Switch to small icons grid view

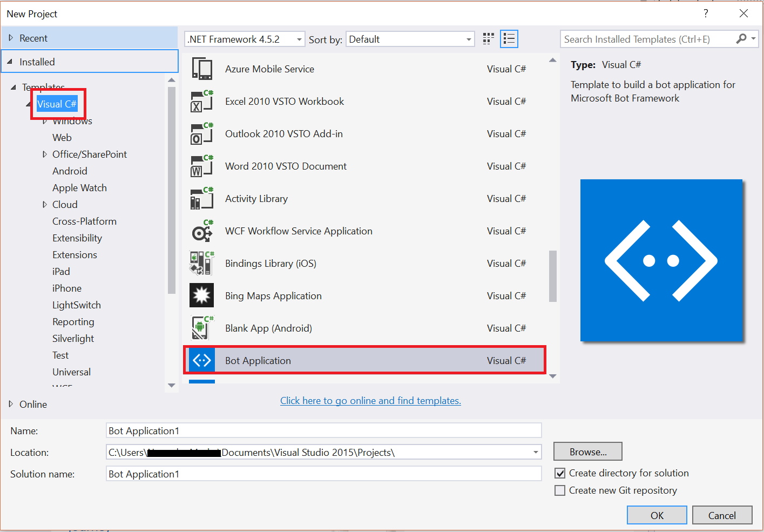click(x=489, y=39)
